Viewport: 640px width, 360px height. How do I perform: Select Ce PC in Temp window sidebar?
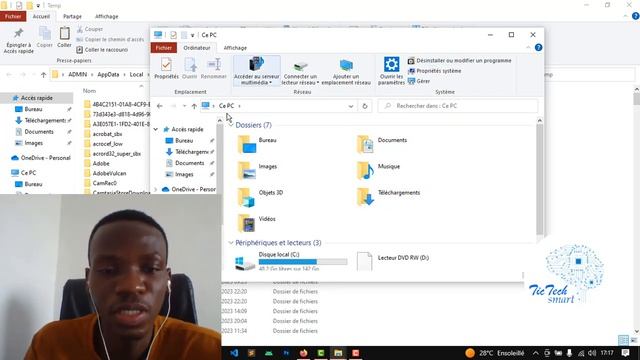24,173
